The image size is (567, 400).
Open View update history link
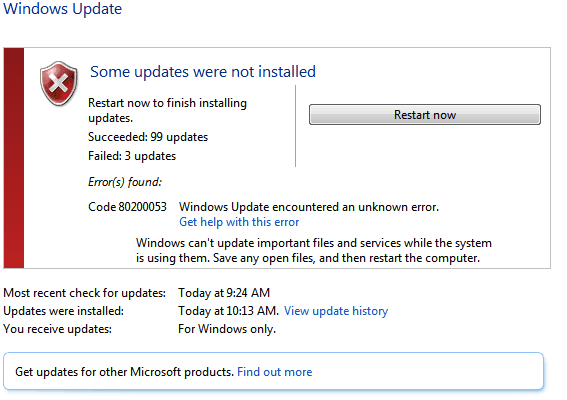tap(336, 311)
